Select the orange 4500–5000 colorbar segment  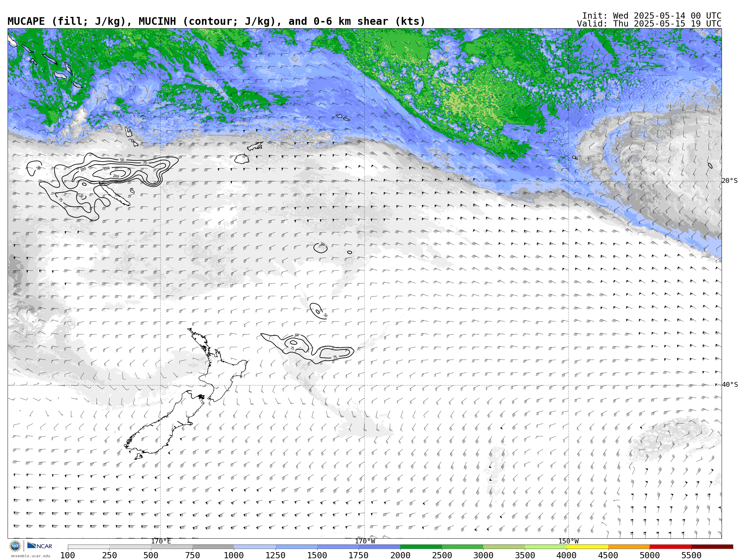(x=629, y=547)
